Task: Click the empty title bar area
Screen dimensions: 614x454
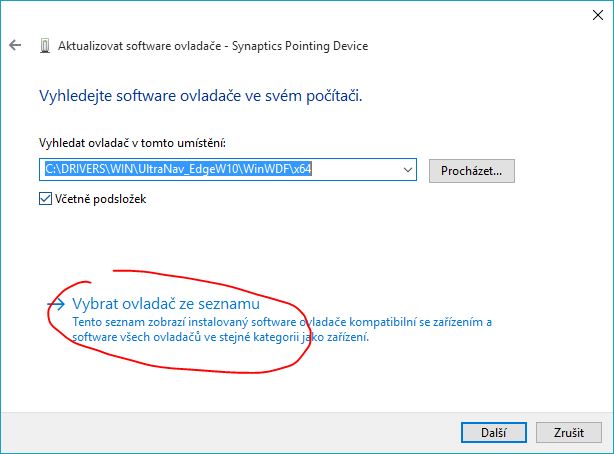Action: pos(300,14)
